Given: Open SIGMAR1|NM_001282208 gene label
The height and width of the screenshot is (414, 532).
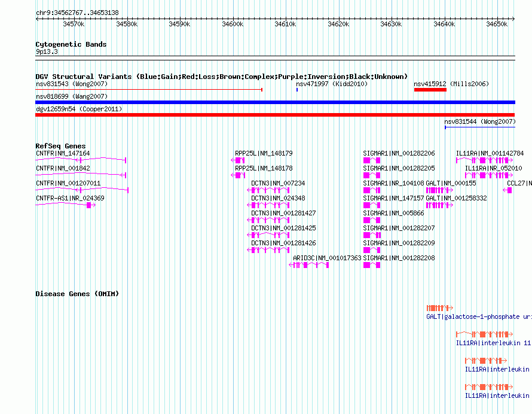Looking at the screenshot, I should (x=399, y=258).
